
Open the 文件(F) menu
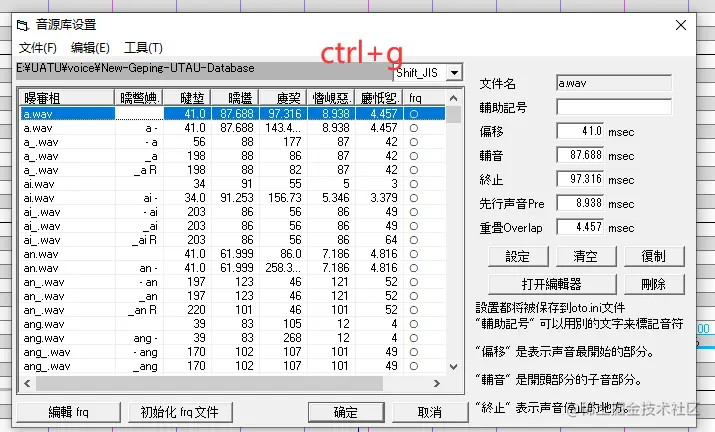click(37, 48)
